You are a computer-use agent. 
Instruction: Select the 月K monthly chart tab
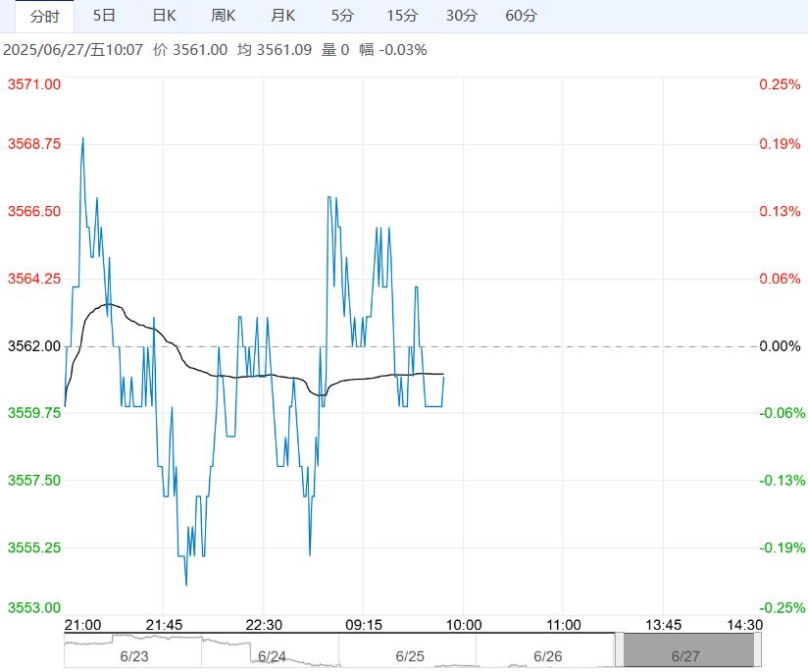(x=283, y=16)
